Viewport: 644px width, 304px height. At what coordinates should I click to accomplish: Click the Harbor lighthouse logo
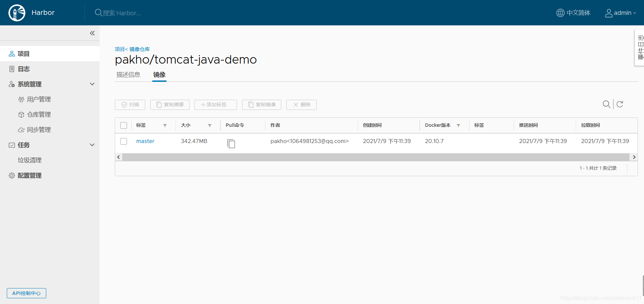(x=17, y=13)
